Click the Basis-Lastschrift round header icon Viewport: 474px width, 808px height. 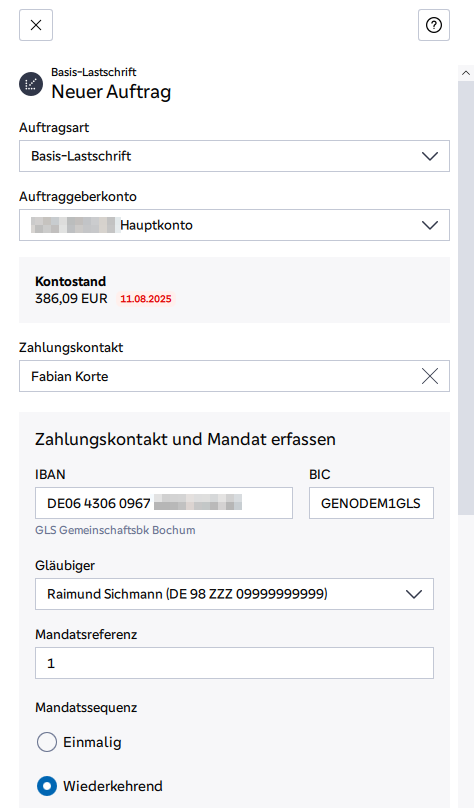(31, 83)
